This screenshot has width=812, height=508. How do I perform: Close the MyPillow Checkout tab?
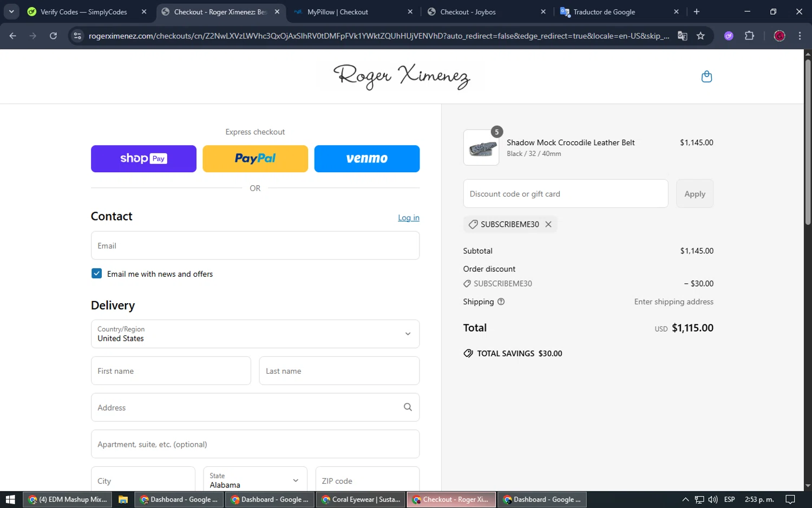click(410, 11)
